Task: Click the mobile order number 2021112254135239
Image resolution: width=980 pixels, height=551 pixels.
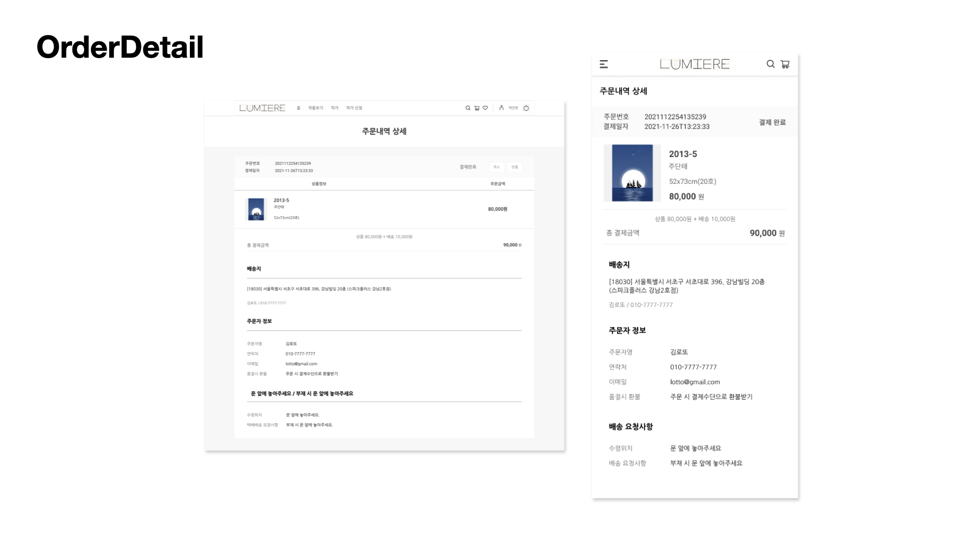Action: point(675,117)
